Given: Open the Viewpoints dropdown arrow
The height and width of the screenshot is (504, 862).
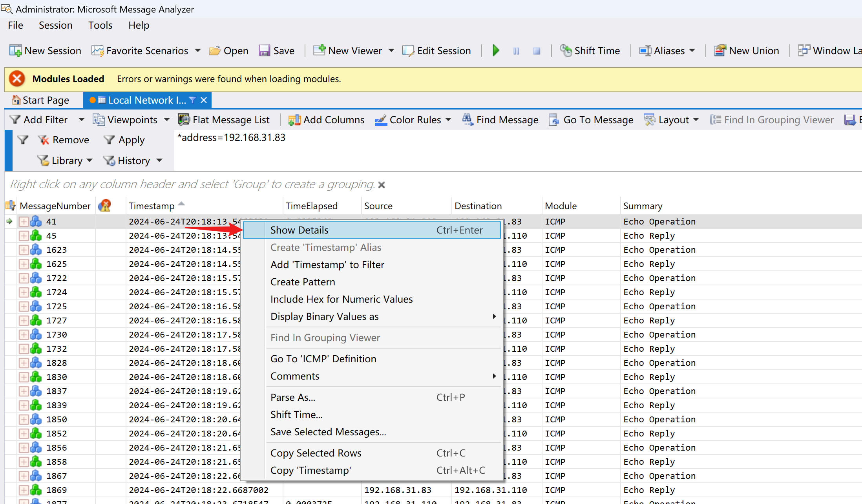Looking at the screenshot, I should (167, 120).
